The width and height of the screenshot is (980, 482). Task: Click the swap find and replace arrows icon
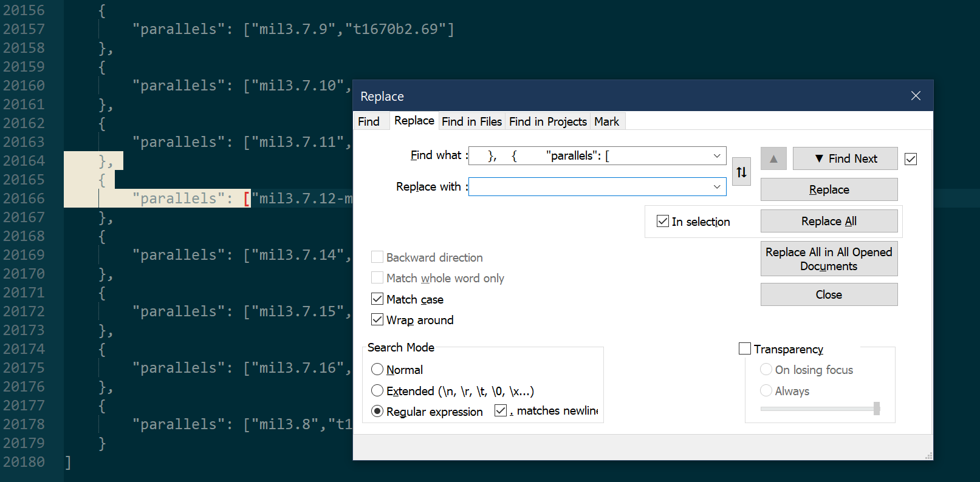[x=741, y=172]
